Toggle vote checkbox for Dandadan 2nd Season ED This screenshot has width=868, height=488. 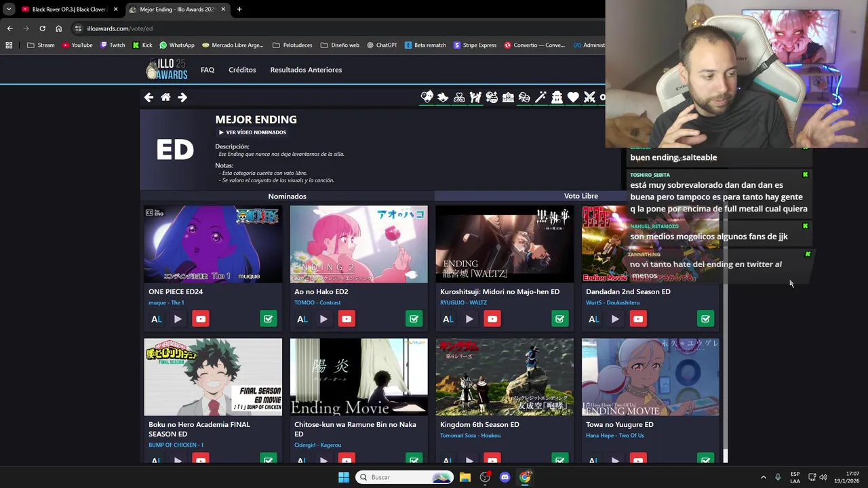[706, 319]
